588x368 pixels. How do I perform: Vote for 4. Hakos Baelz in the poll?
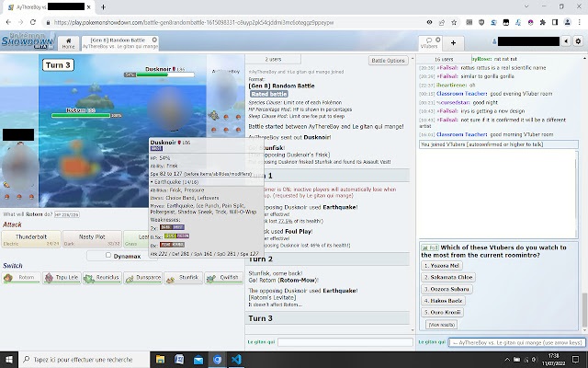click(443, 301)
